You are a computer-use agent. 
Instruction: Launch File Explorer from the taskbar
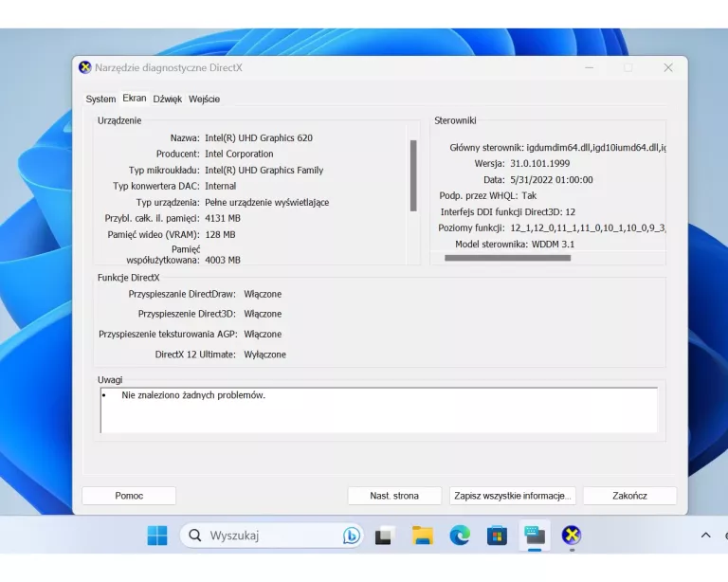pos(422,536)
